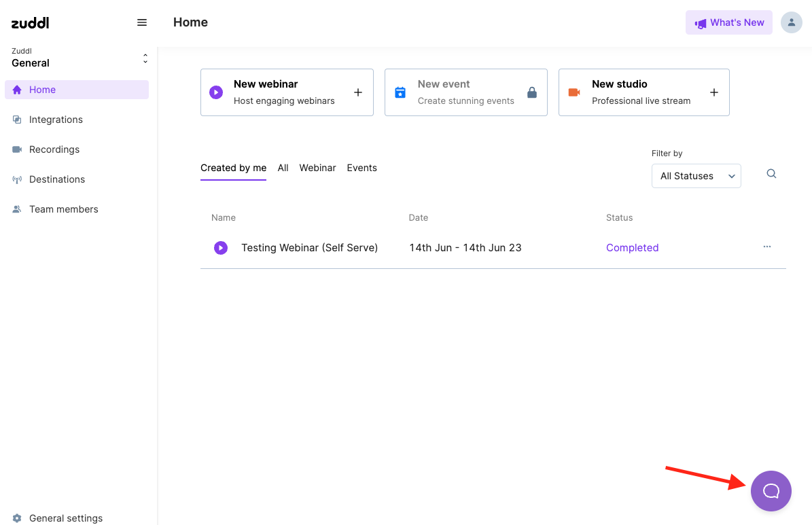Image resolution: width=812 pixels, height=525 pixels.
Task: Click the lock icon on New event
Action: click(x=532, y=92)
